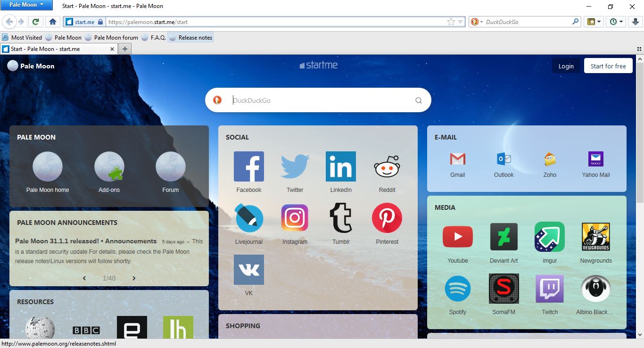Viewport: 644px width, 348px height.
Task: Open Wikipedia from the Resources widget
Action: point(40,328)
